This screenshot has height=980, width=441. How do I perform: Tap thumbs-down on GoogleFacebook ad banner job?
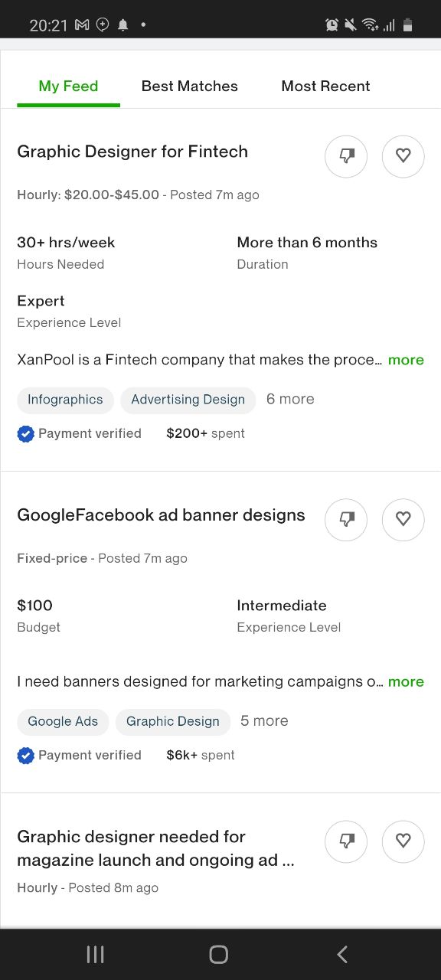(x=346, y=520)
